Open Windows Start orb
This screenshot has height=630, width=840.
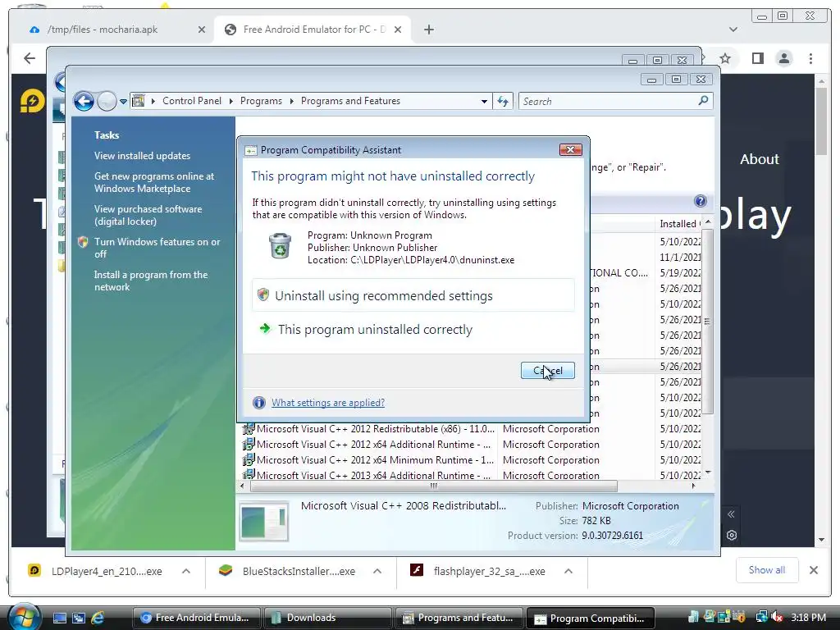point(24,617)
